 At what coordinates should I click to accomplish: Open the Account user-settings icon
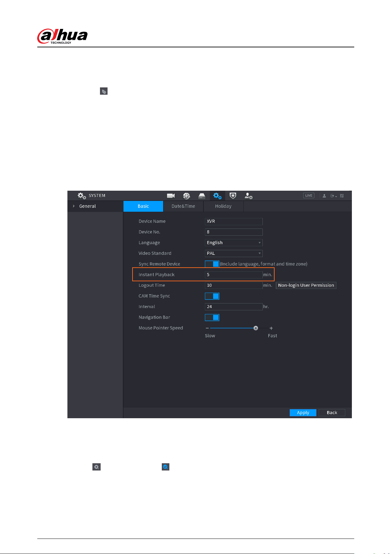click(249, 196)
